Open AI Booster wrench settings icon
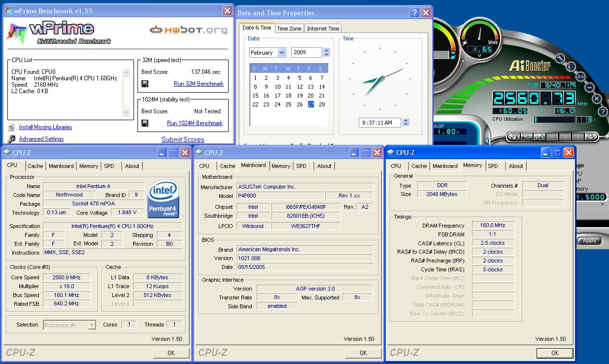The image size is (609, 364). (560, 58)
